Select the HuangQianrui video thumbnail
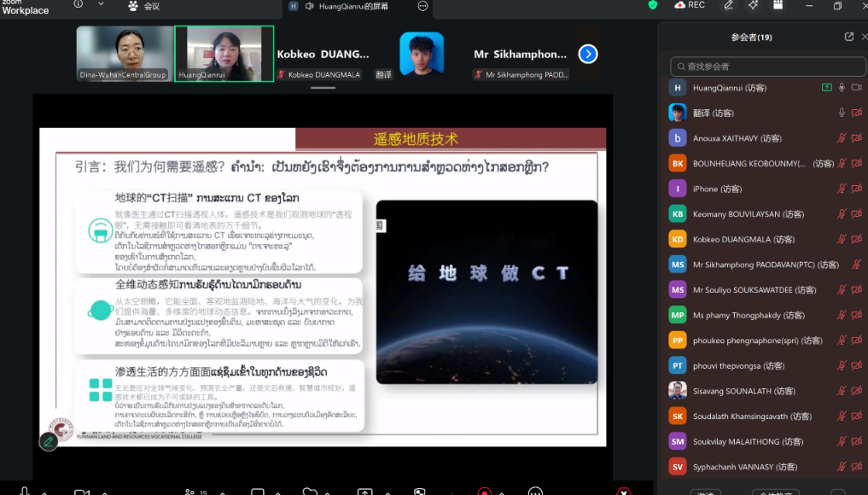 coord(224,54)
